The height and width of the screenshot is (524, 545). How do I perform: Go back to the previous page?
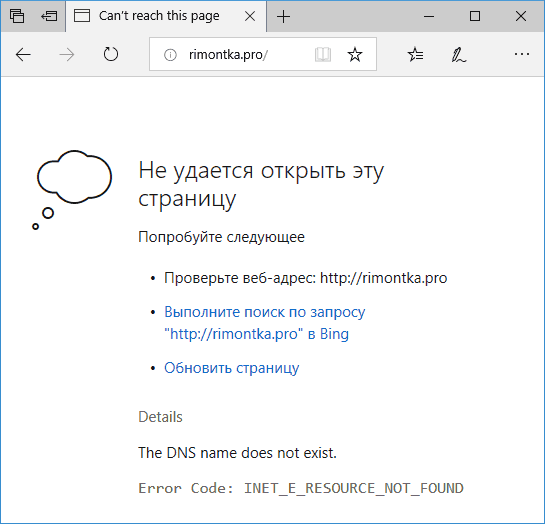[x=23, y=55]
